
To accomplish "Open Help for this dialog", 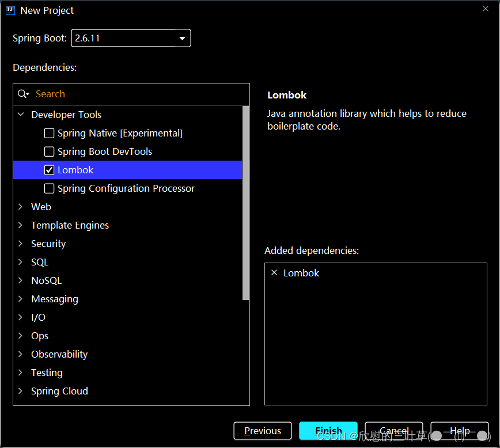I will (x=460, y=431).
